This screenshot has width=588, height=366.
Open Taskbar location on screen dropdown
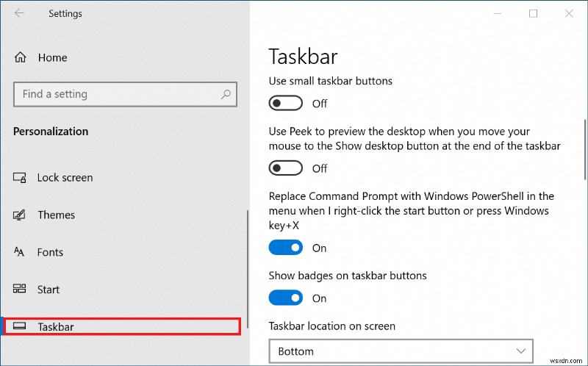click(401, 351)
